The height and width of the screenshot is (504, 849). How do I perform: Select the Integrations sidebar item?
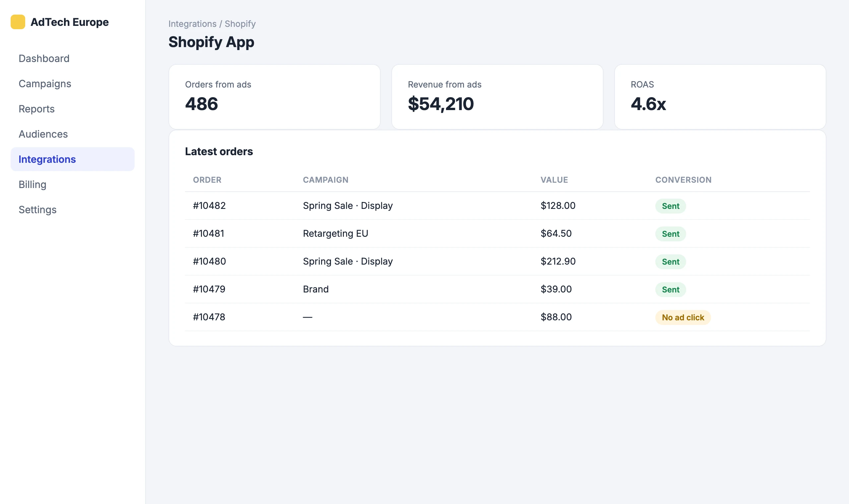(72, 159)
